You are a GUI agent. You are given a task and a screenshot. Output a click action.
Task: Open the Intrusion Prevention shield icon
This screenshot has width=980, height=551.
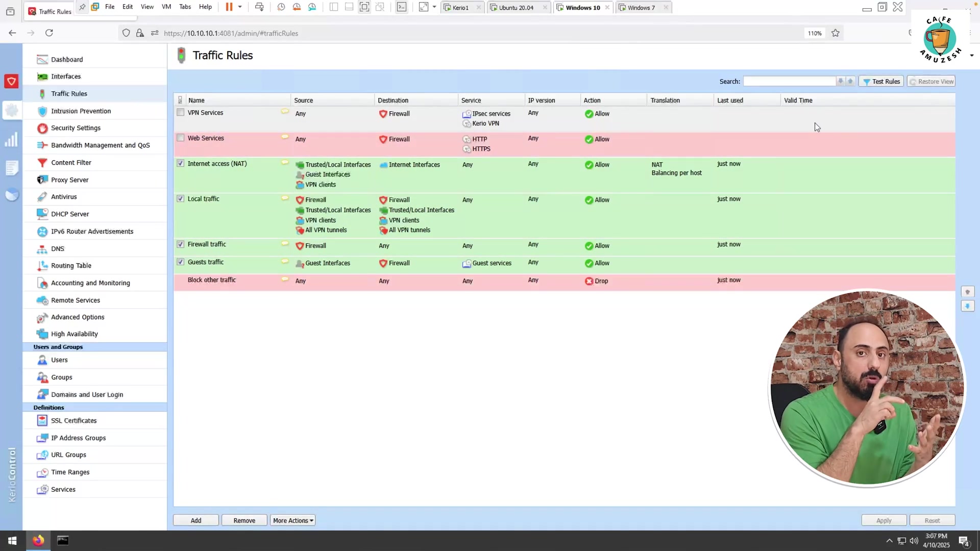(42, 111)
